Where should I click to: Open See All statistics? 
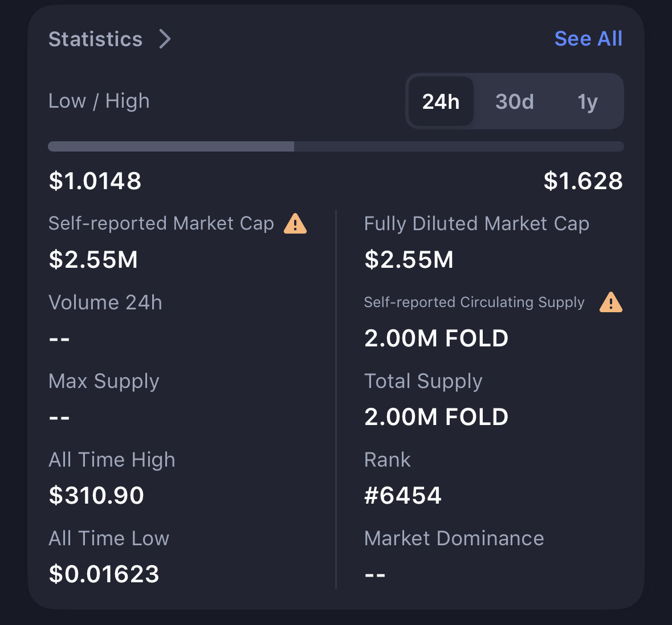pyautogui.click(x=588, y=38)
